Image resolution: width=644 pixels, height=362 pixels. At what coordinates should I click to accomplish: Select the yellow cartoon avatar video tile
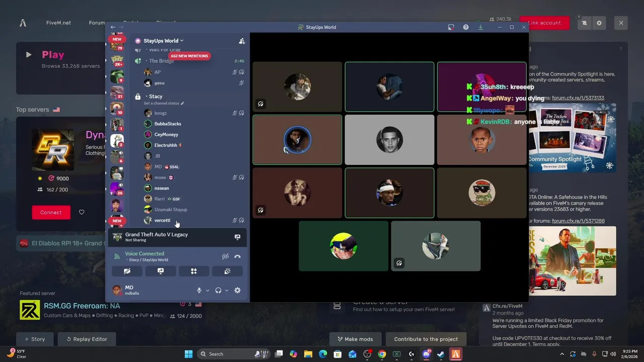point(344,246)
